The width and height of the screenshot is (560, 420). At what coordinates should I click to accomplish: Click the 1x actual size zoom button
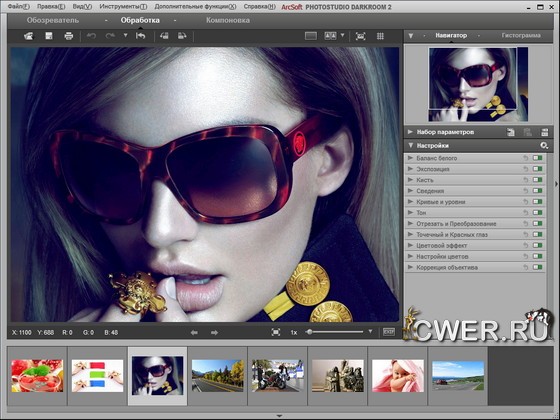[294, 332]
